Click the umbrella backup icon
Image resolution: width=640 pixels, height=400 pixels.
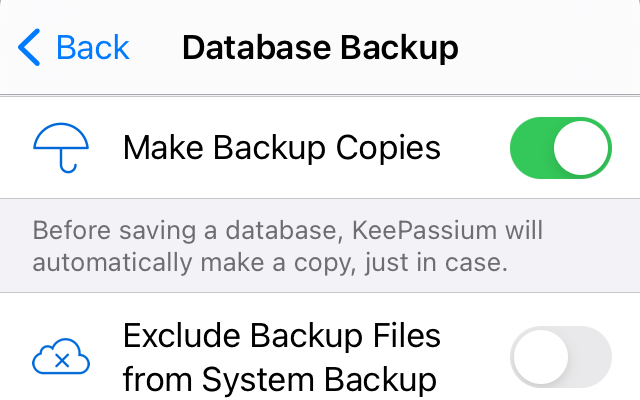coord(61,148)
